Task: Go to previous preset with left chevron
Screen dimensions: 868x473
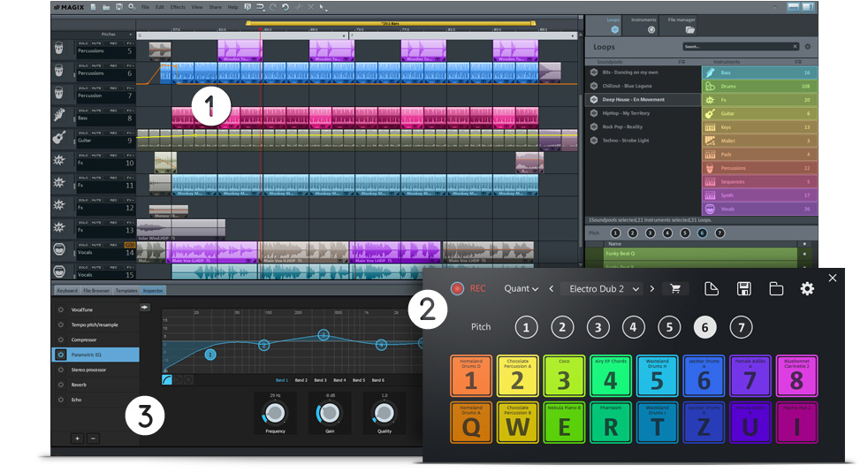Action: coord(551,288)
